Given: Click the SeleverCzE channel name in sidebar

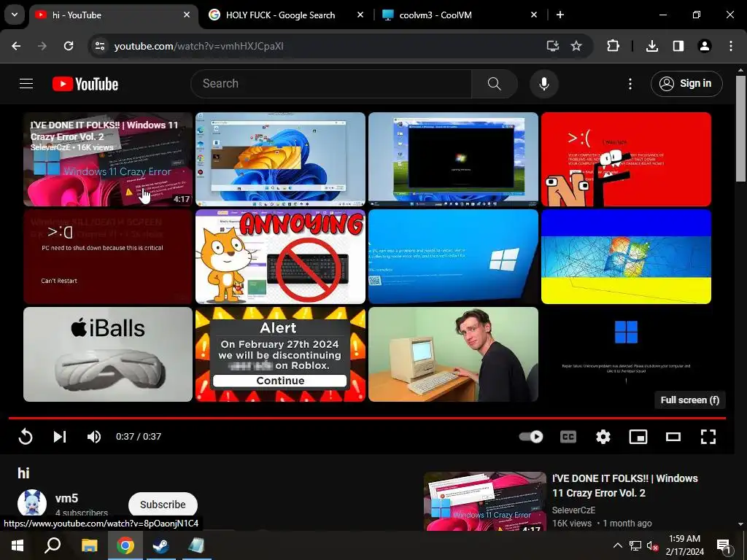Looking at the screenshot, I should coord(573,510).
